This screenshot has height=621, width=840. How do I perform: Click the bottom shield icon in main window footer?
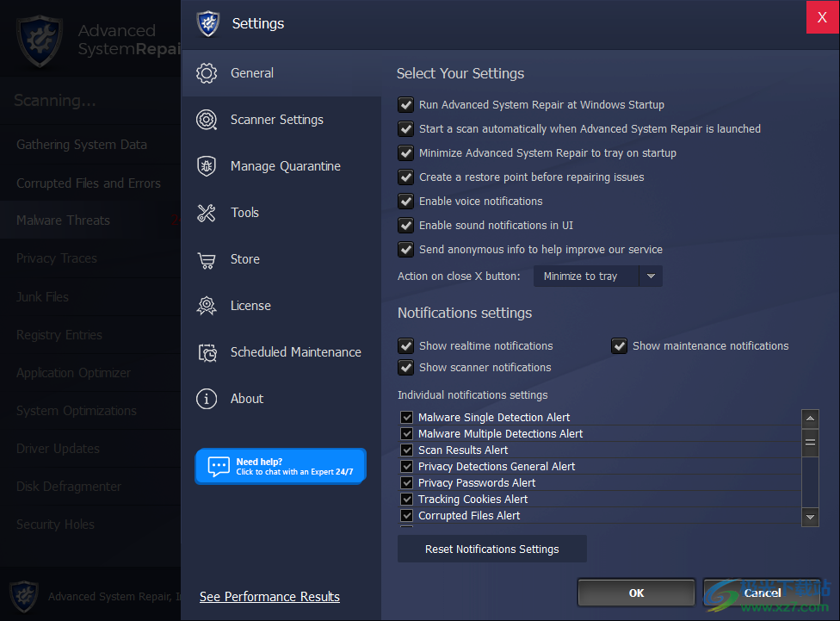pos(23,596)
